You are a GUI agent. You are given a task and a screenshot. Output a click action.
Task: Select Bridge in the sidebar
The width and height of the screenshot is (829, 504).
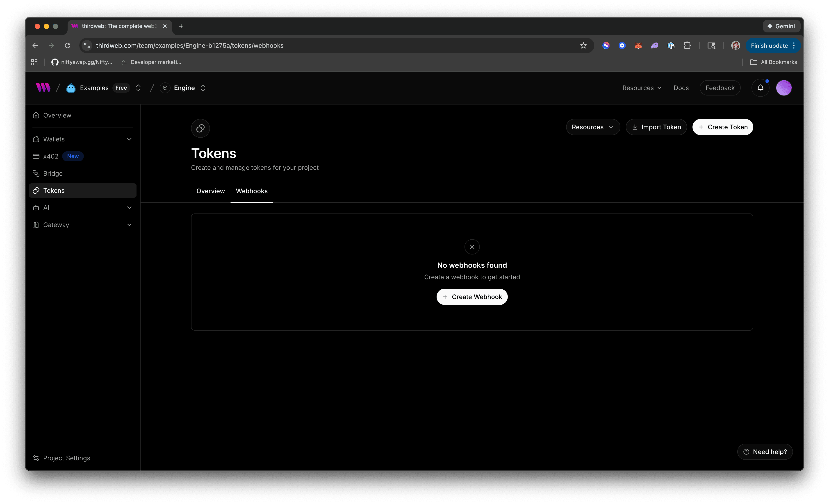coord(53,173)
